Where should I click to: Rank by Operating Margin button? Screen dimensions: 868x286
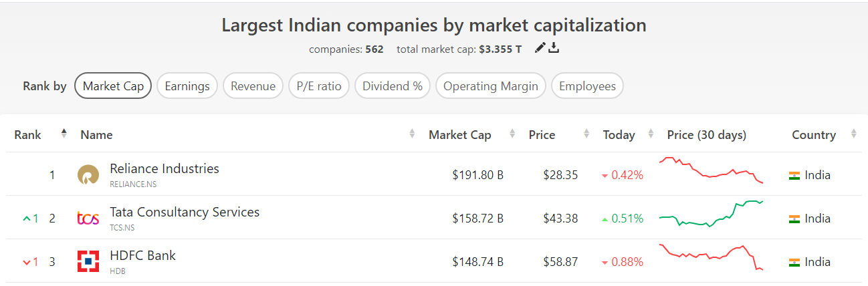point(491,86)
